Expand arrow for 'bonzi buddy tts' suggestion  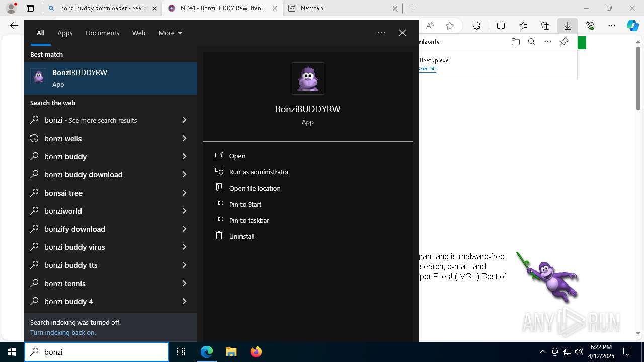pyautogui.click(x=184, y=265)
